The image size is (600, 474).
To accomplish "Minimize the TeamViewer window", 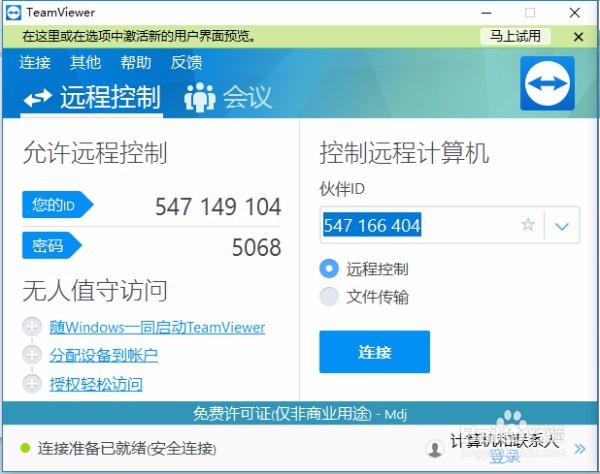I will click(486, 13).
